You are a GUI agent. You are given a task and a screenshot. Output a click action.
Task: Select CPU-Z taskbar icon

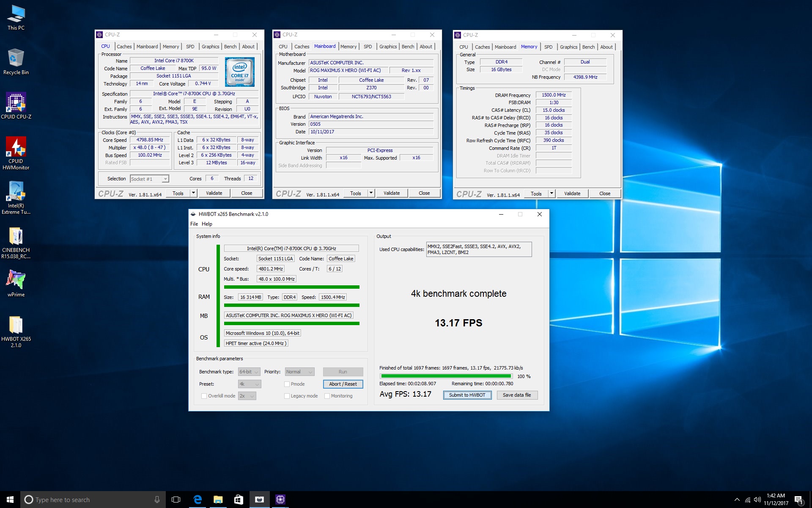tap(280, 500)
